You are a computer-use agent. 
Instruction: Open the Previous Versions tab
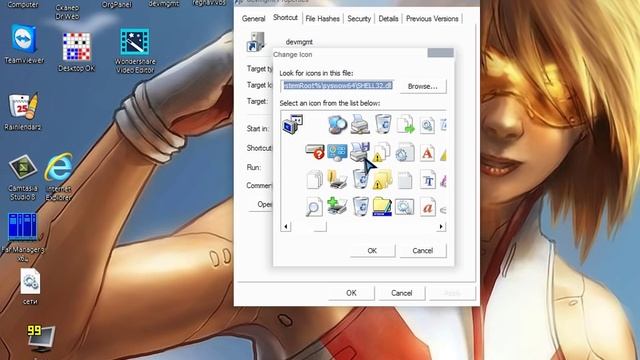click(x=432, y=19)
